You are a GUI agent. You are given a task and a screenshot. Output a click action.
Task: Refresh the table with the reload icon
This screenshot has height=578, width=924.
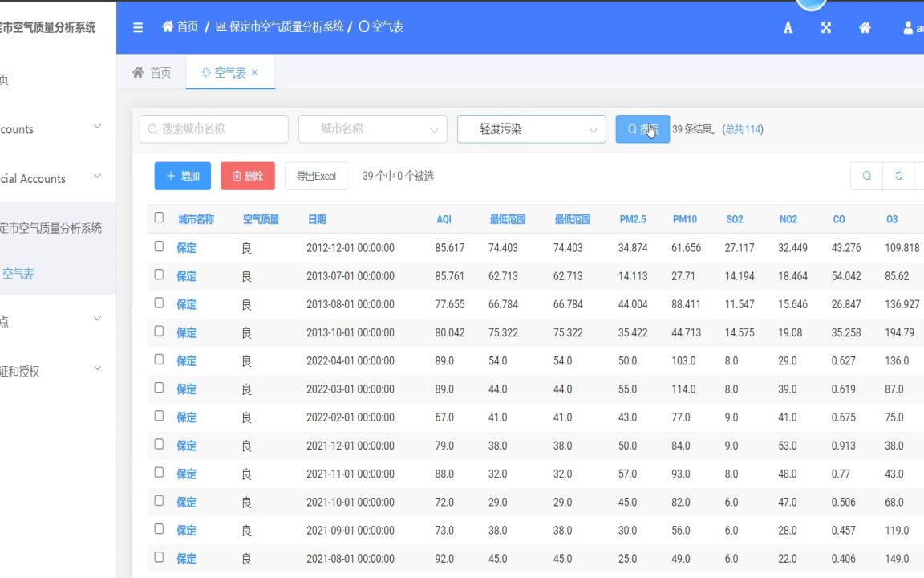tap(897, 174)
